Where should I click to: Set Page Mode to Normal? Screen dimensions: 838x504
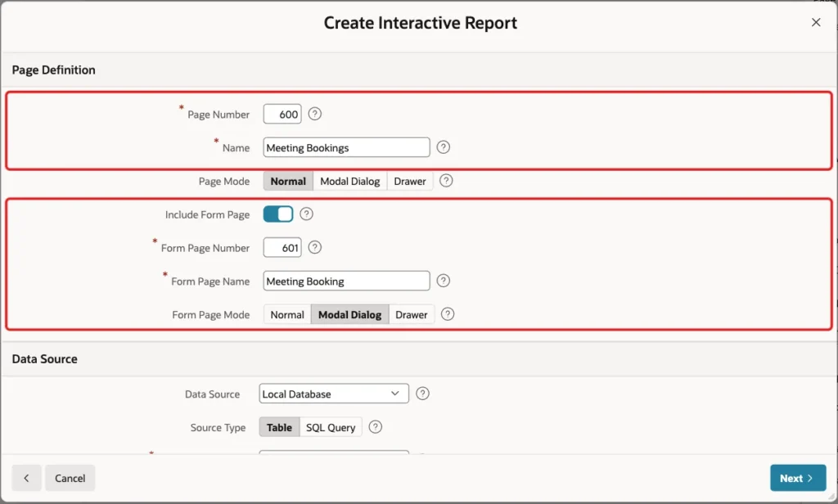pos(288,181)
